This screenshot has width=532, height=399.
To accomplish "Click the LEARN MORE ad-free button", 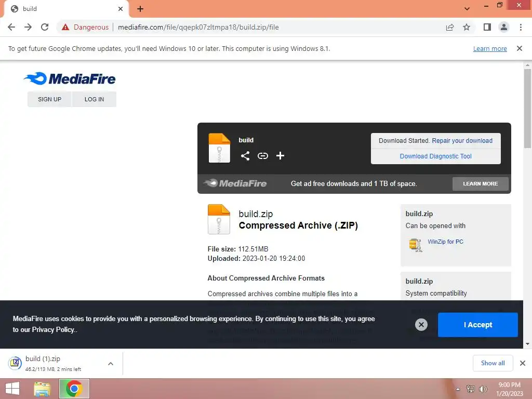I will click(481, 183).
